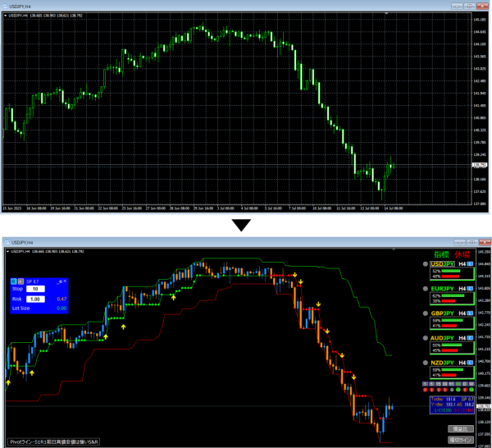The image size is (492, 448).
Task: Toggle the gray circle beside USDJPY
Action: coord(426,264)
